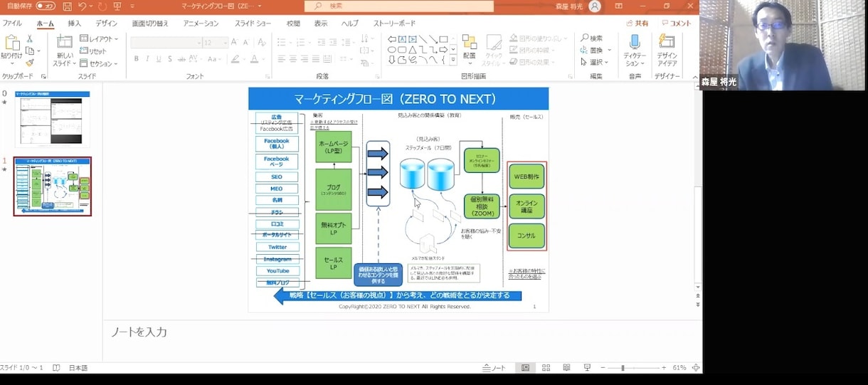Click the text highlight color pen icon
The height and width of the screenshot is (385, 868).
click(235, 59)
